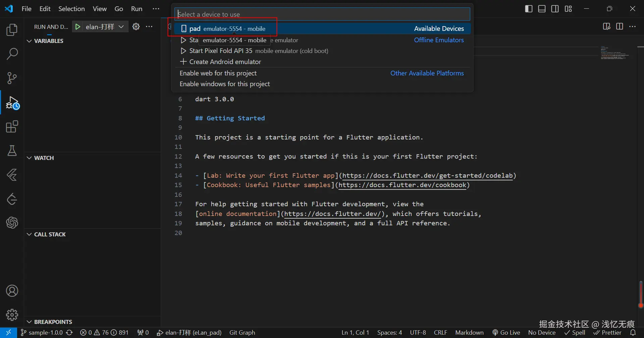Open the Problems errors and warnings counter
The image size is (644, 338).
pos(104,333)
